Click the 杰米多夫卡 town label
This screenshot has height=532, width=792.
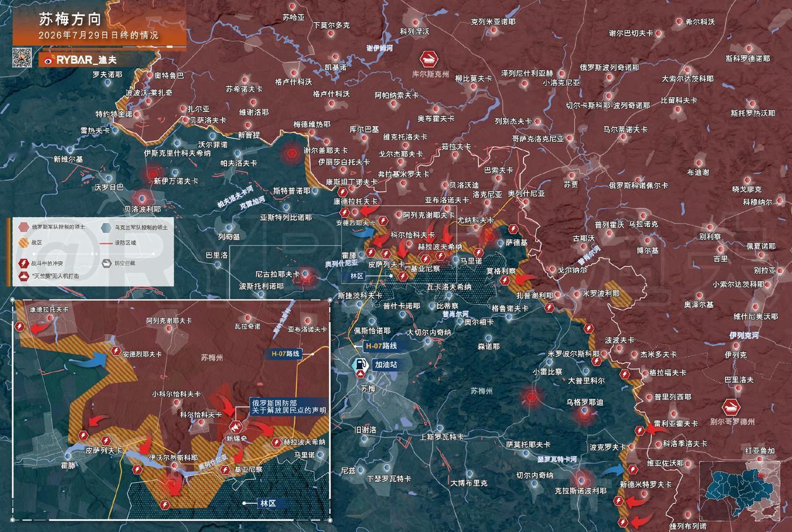click(x=658, y=354)
